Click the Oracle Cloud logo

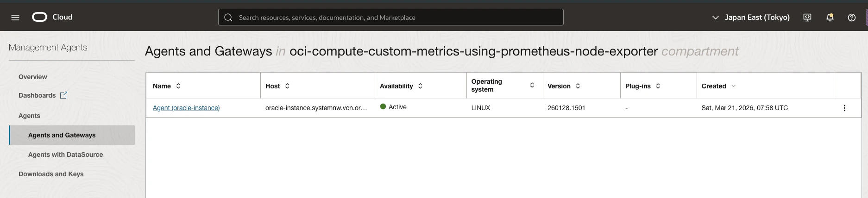pyautogui.click(x=40, y=17)
